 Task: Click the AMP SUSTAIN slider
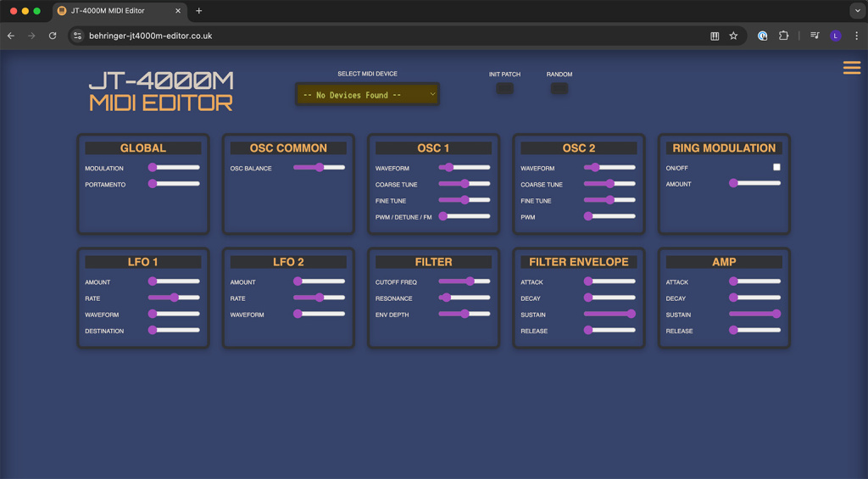click(754, 314)
